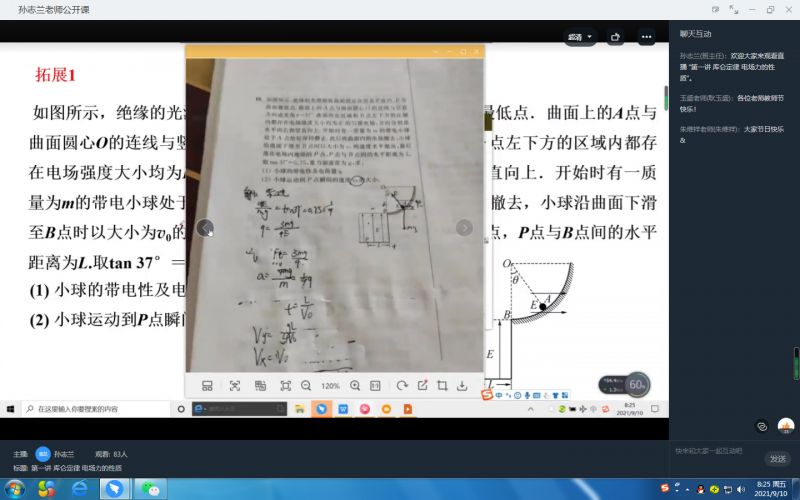
Task: Click the Windows 10 Start button in the shared screen
Action: (x=10, y=409)
